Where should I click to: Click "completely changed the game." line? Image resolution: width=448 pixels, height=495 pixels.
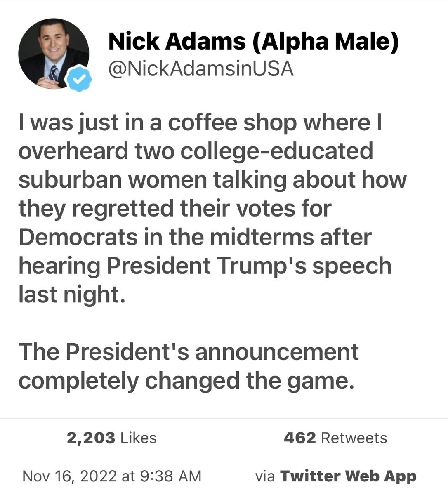[186, 380]
